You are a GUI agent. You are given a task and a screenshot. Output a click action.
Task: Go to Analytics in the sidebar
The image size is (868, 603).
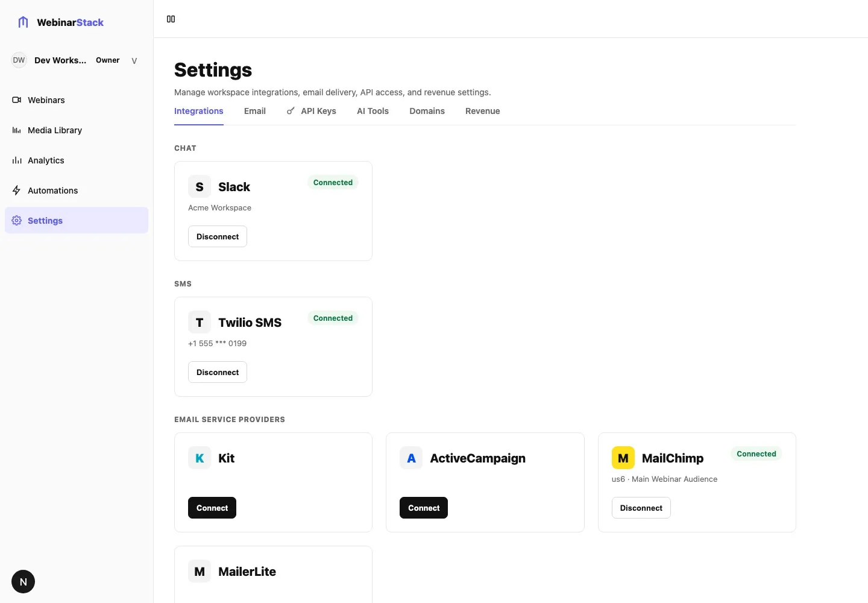point(77,160)
